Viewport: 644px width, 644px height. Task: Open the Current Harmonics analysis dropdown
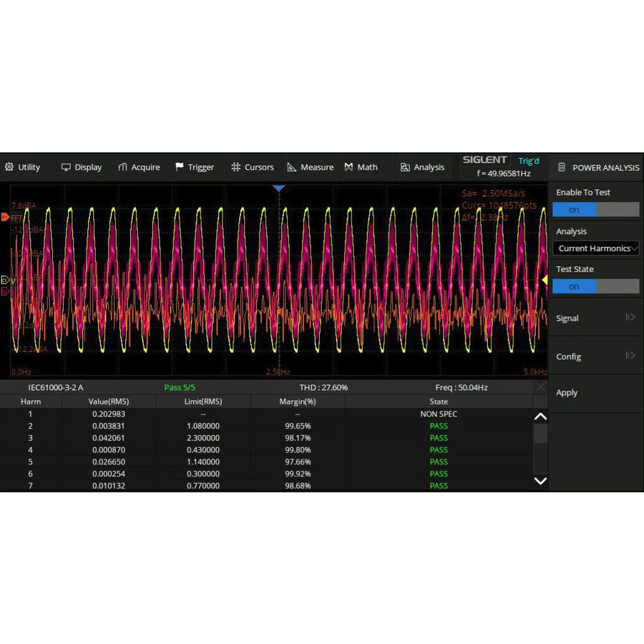[595, 248]
